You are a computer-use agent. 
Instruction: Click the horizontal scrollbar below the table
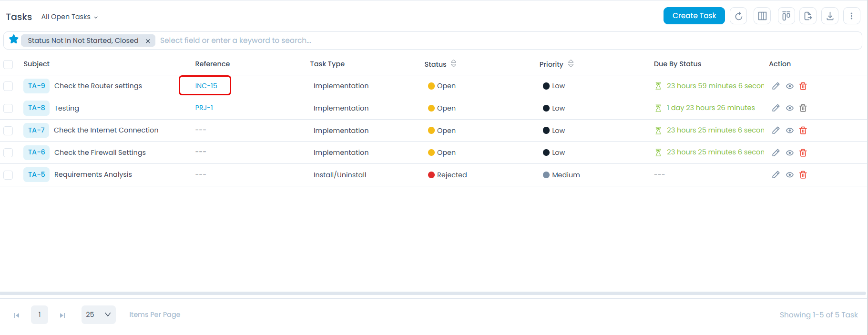(433, 293)
